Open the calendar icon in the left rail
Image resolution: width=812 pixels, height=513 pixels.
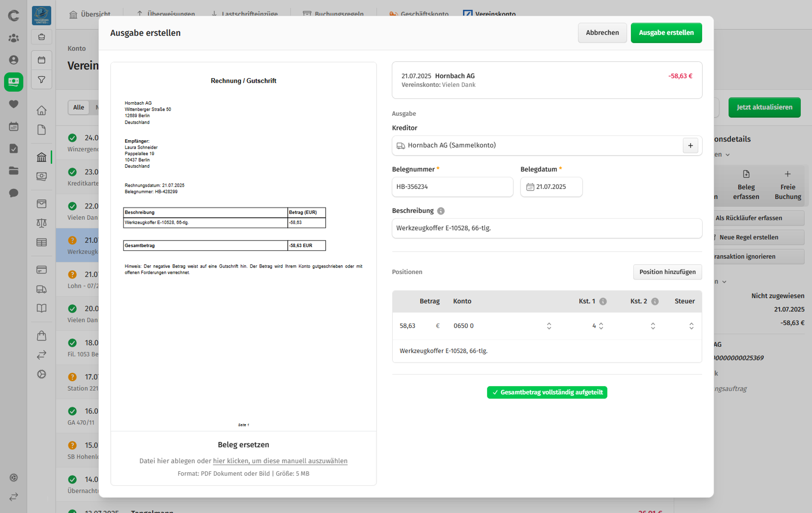click(x=14, y=126)
